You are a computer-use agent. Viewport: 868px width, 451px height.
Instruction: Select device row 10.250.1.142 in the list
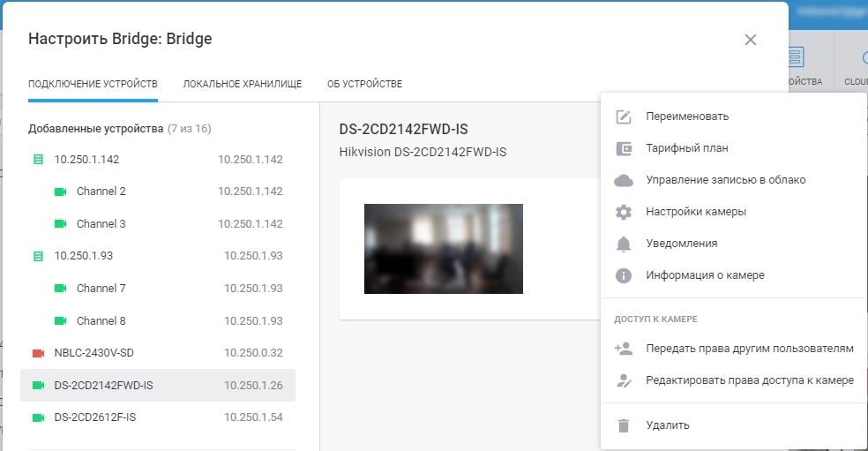click(x=158, y=160)
